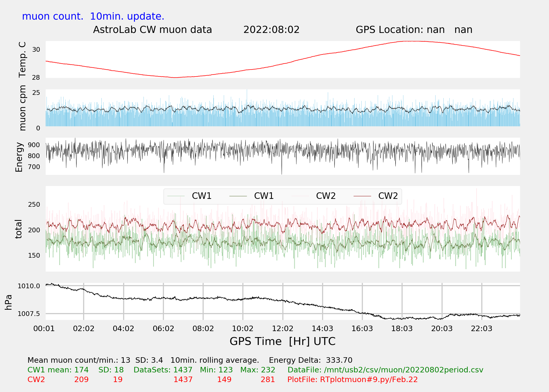Click the 'Temp. C' y-axis label
Image resolution: width=549 pixels, height=392 pixels.
22,60
